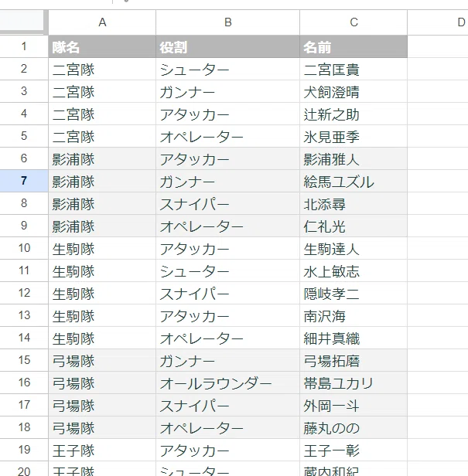Select cell 帯島ユカリ
Viewport: 468px width, 476px height.
click(x=354, y=382)
